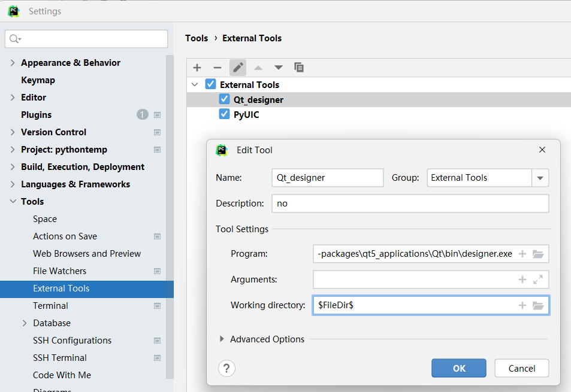Click project-level icon beside SSH Terminal

[x=158, y=358]
